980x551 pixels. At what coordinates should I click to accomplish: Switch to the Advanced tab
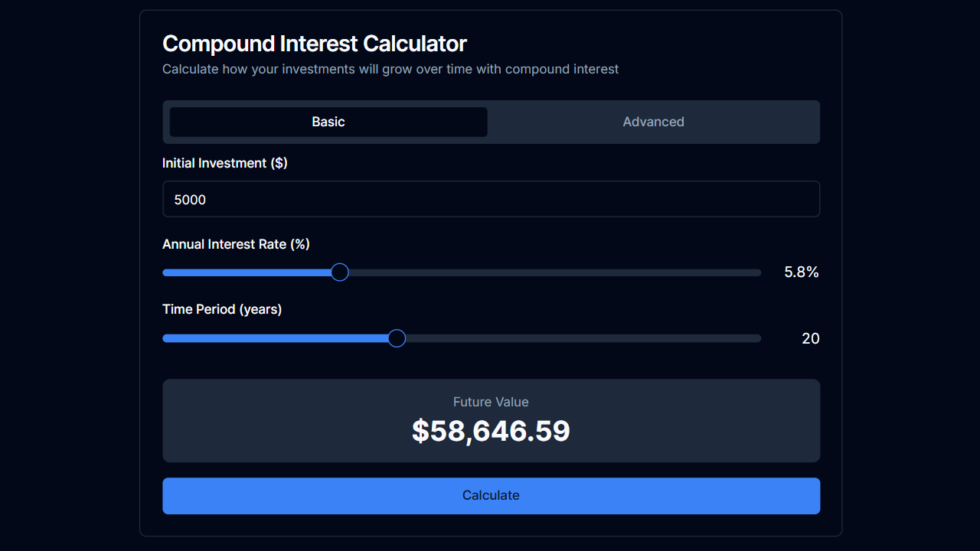[x=653, y=122]
